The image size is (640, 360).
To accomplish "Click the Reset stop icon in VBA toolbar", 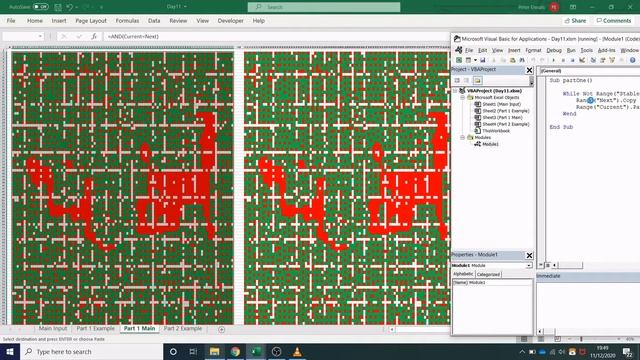I will (573, 60).
